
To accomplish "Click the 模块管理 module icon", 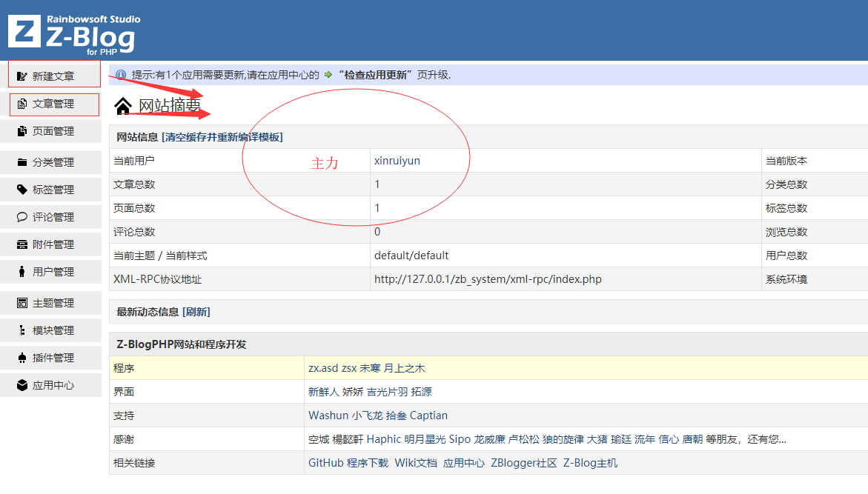I will (22, 330).
